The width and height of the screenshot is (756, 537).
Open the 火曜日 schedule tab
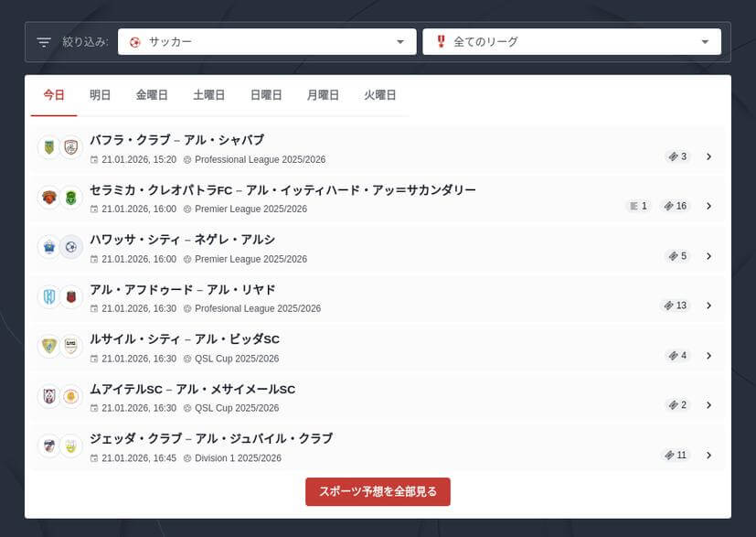click(379, 94)
